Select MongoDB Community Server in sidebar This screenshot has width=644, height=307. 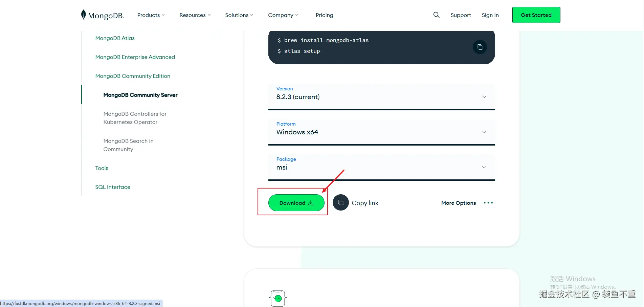pyautogui.click(x=140, y=95)
